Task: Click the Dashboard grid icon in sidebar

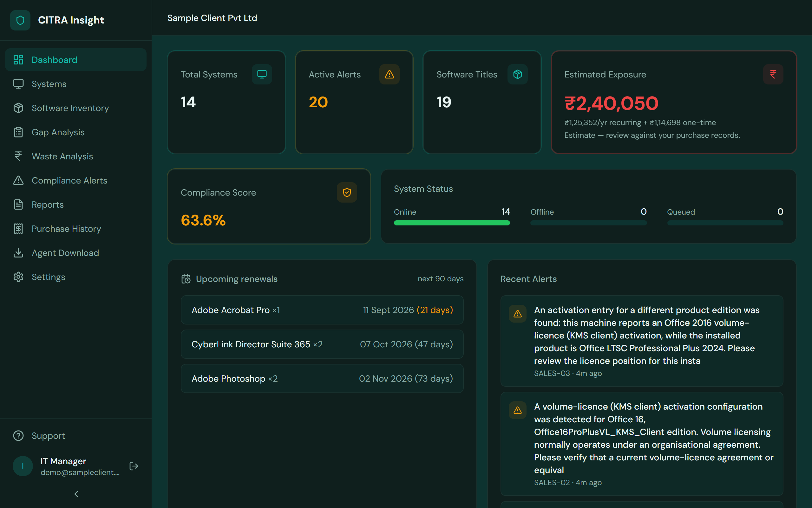Action: (x=18, y=60)
